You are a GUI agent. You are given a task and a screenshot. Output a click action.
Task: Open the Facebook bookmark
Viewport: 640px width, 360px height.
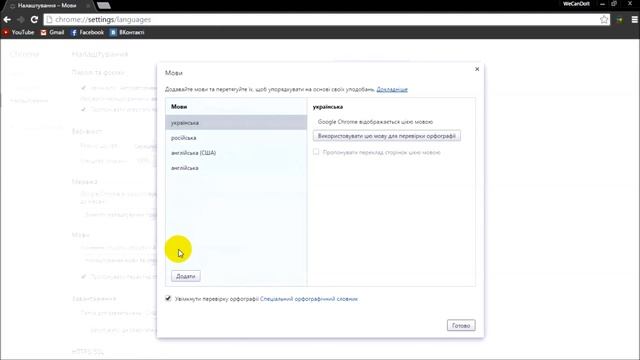coord(87,32)
